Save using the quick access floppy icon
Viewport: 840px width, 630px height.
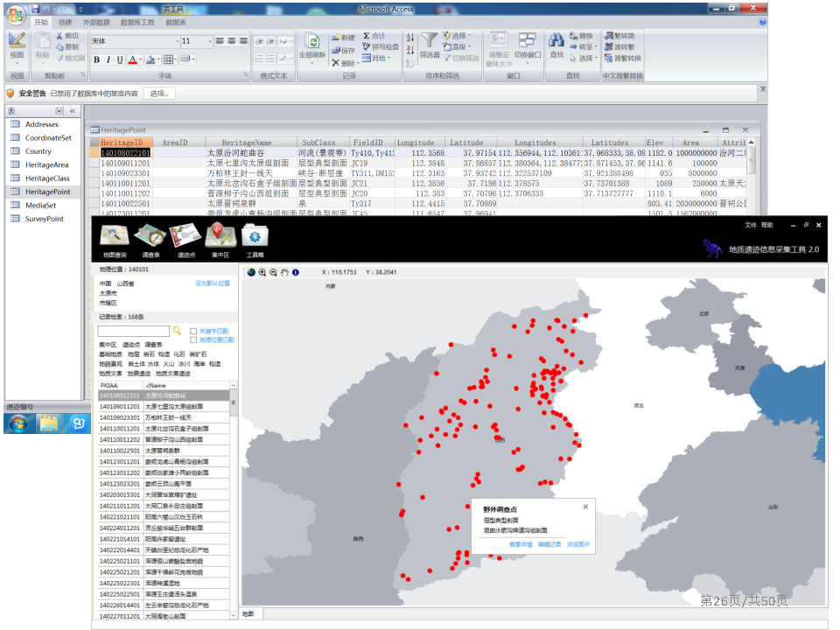point(36,9)
